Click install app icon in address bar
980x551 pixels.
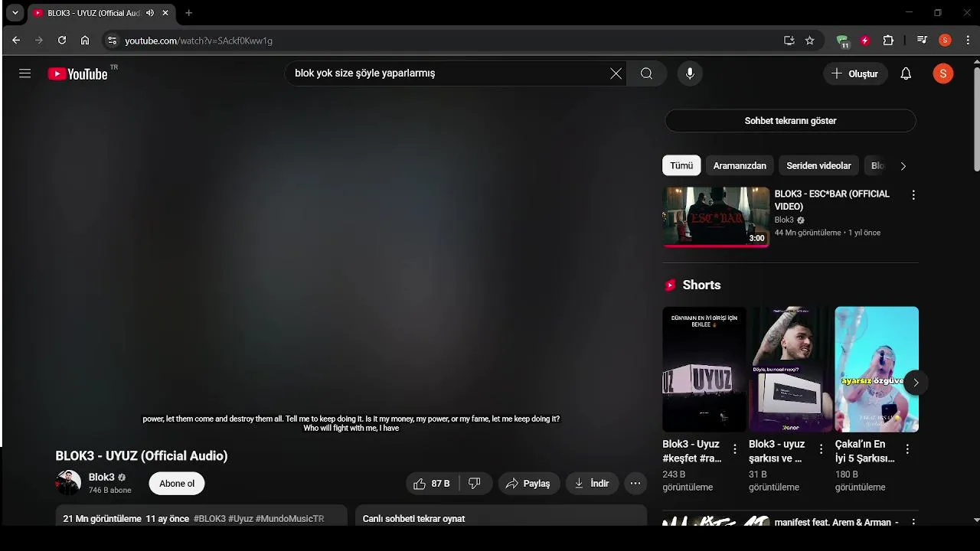click(789, 41)
